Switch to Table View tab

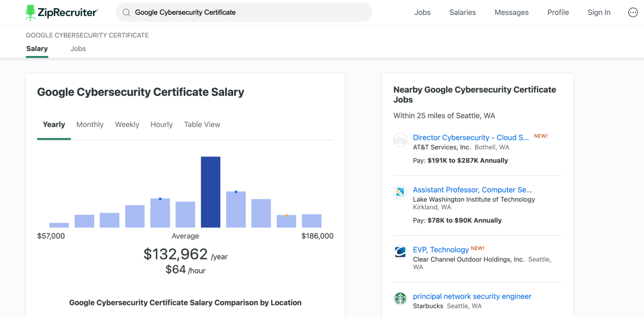pos(202,125)
